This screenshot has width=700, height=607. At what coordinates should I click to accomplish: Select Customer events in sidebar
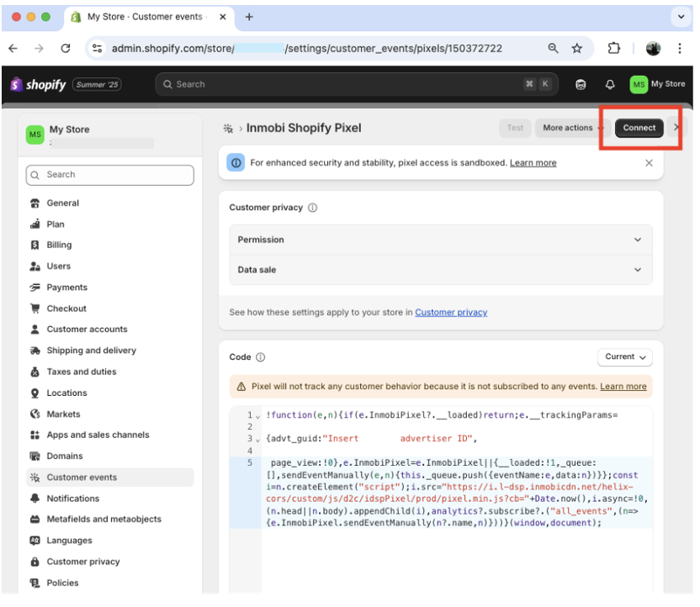[110, 478]
